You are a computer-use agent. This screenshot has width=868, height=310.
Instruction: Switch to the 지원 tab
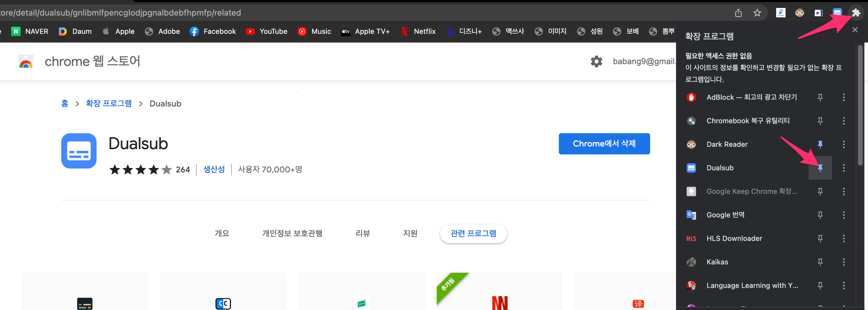click(410, 233)
